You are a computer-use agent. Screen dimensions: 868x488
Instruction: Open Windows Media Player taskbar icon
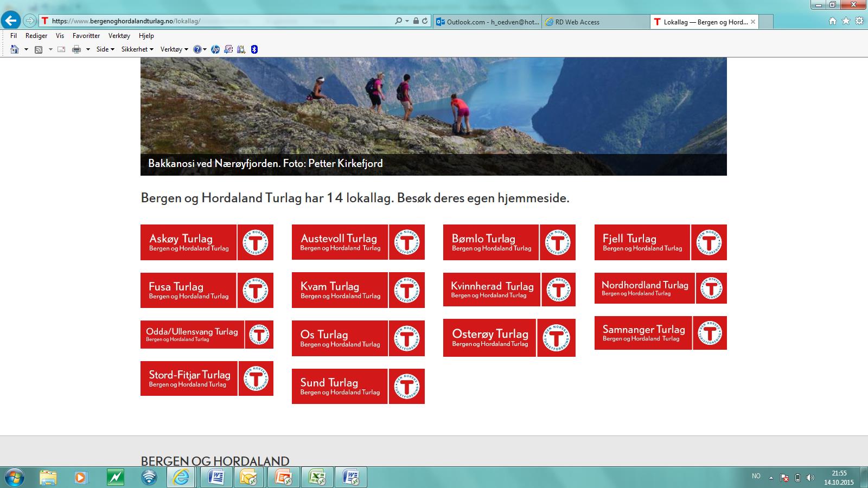point(80,477)
